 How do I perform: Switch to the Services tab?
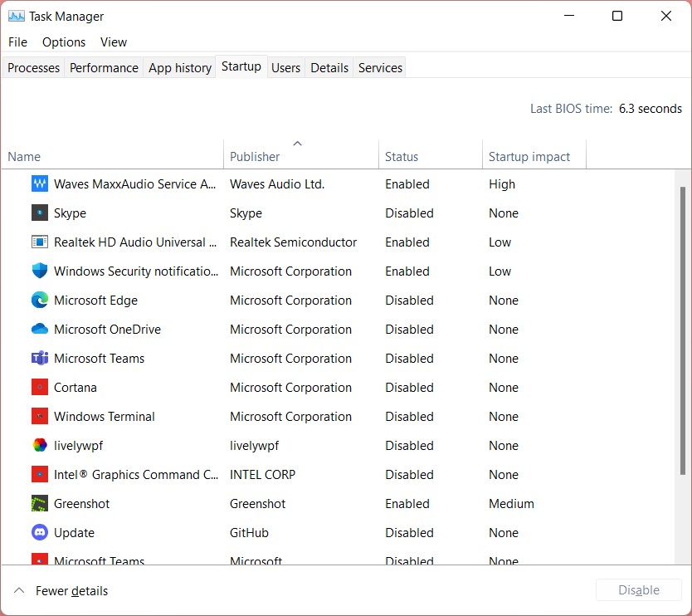380,68
